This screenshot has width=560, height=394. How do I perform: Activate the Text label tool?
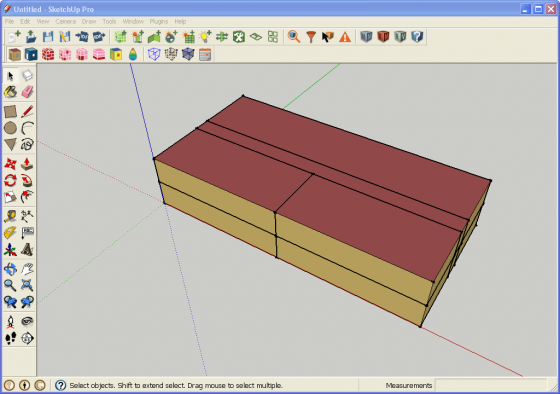point(28,233)
